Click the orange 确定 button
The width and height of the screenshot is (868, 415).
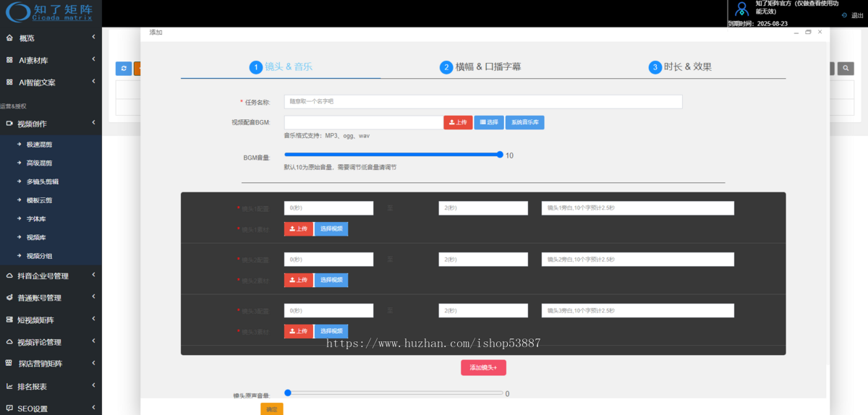pyautogui.click(x=272, y=409)
